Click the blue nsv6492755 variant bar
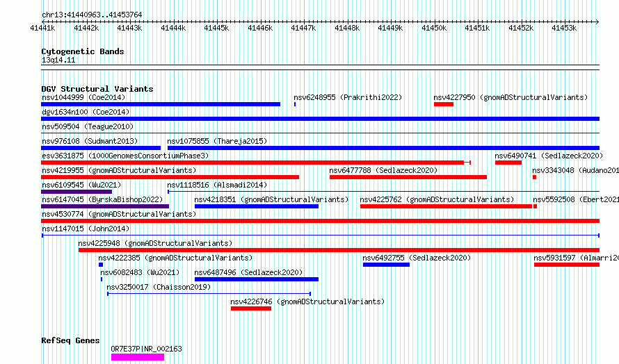This screenshot has width=619, height=364. (x=386, y=265)
